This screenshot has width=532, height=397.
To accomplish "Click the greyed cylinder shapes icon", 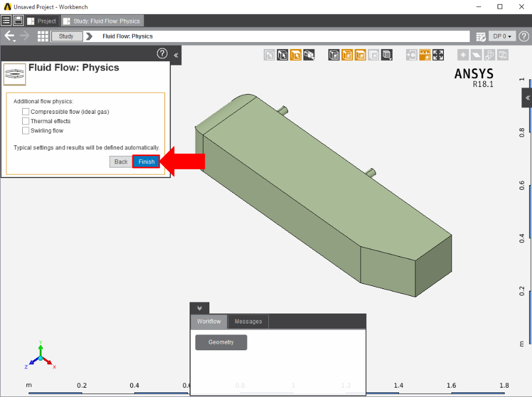I will (x=489, y=55).
